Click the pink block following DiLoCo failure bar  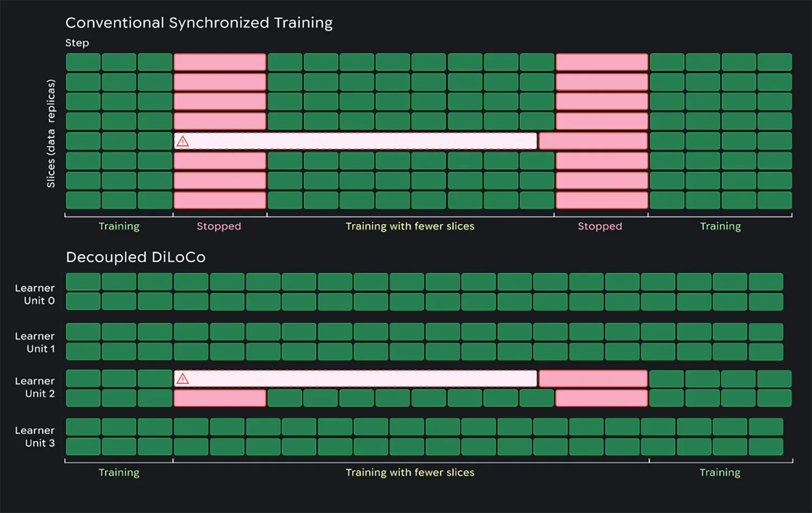click(593, 379)
